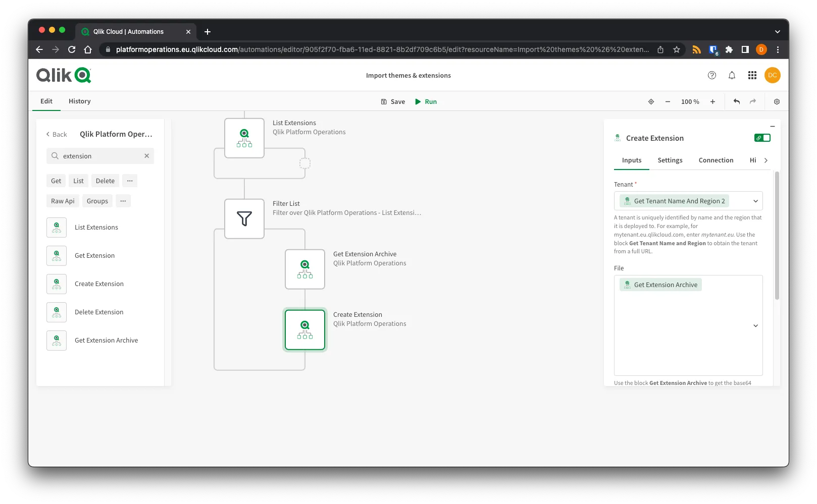Expand the File field dropdown chevron

[755, 325]
